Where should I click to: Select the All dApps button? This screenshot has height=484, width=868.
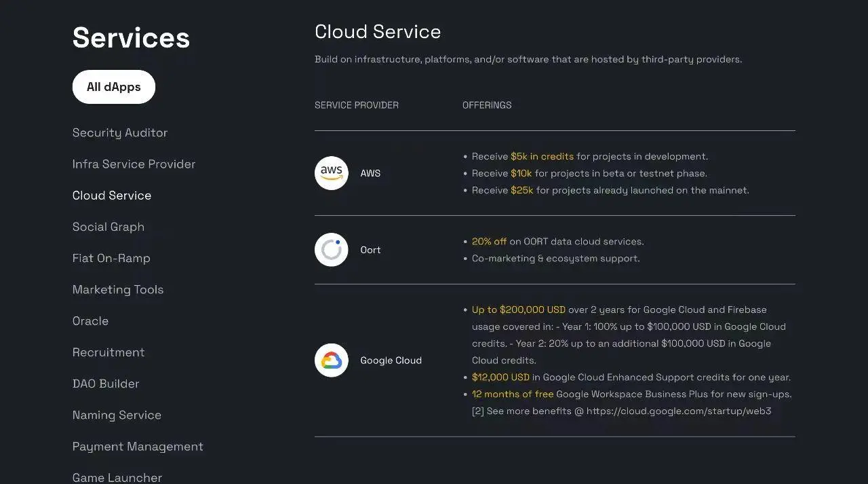pos(114,87)
